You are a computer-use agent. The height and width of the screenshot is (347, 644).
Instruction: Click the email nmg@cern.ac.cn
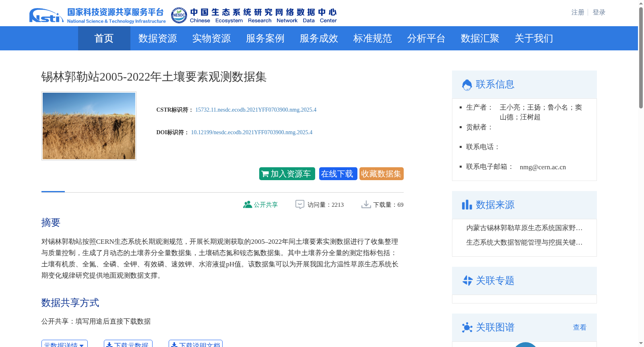pyautogui.click(x=543, y=167)
